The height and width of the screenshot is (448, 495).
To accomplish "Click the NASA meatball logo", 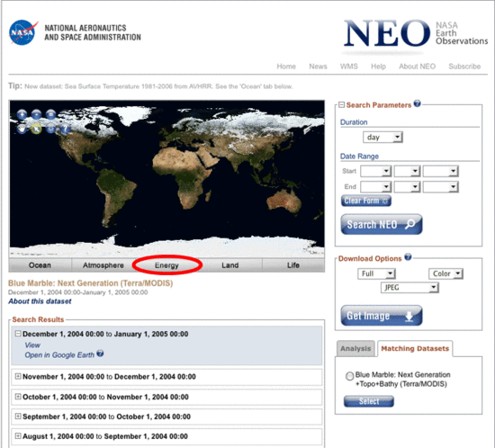I will 22,32.
